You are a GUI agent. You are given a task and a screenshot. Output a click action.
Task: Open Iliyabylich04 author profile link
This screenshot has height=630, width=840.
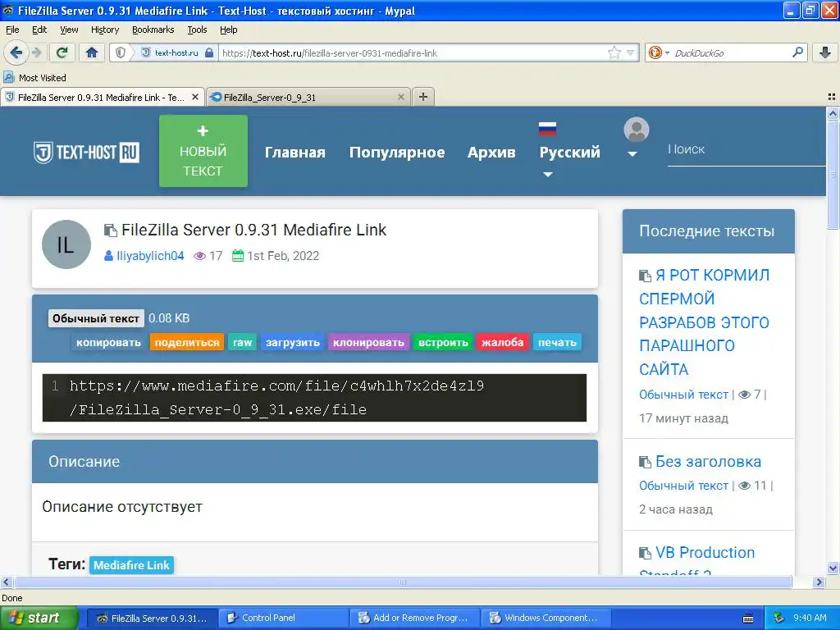point(150,256)
